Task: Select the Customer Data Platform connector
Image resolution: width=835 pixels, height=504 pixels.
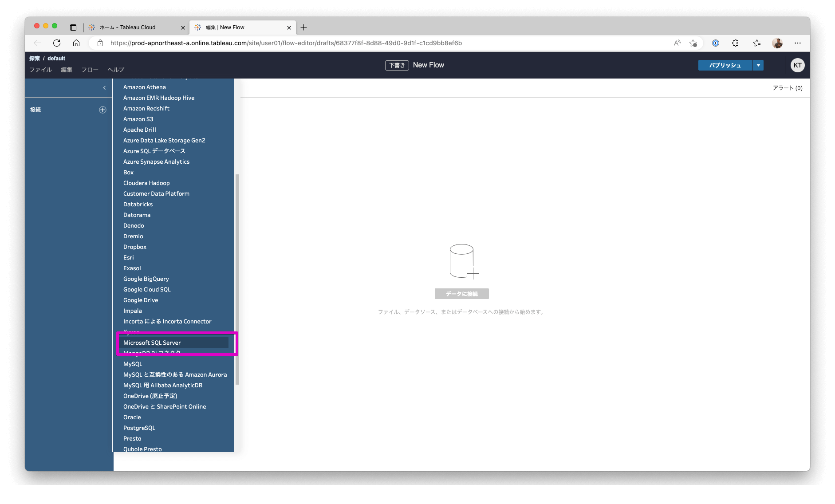Action: click(x=173, y=193)
